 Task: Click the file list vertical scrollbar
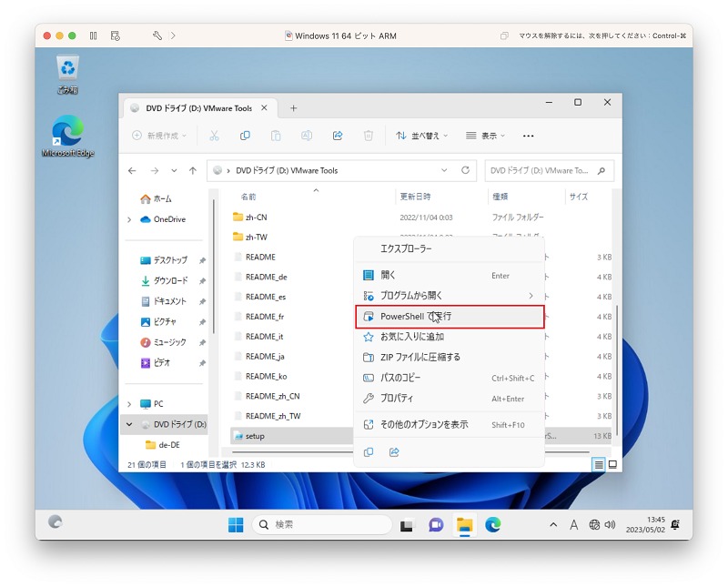(617, 370)
